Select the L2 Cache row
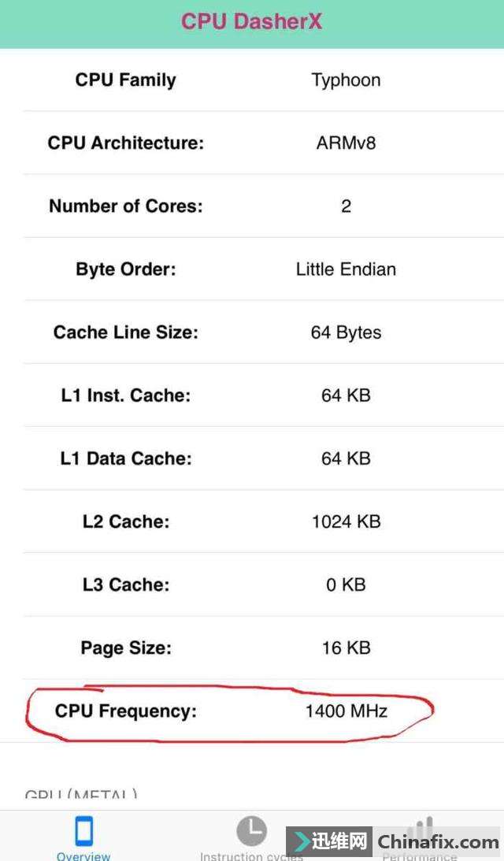Screen dimensions: 504x861 click(252, 521)
